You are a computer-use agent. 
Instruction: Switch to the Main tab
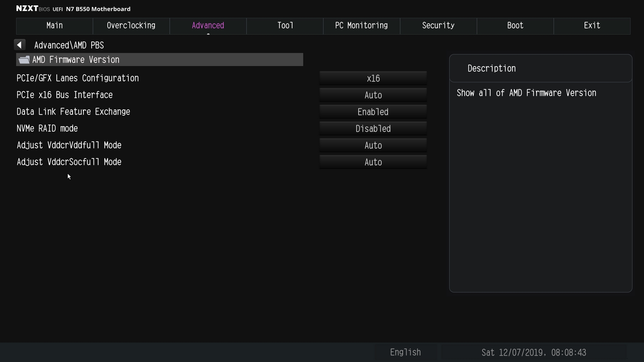pyautogui.click(x=54, y=26)
